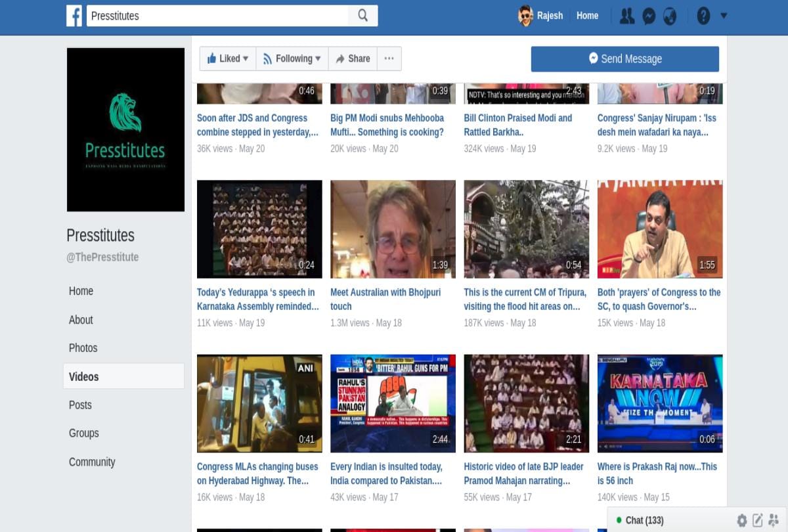Image resolution: width=788 pixels, height=532 pixels.
Task: Open About in page sidebar
Action: click(x=81, y=320)
